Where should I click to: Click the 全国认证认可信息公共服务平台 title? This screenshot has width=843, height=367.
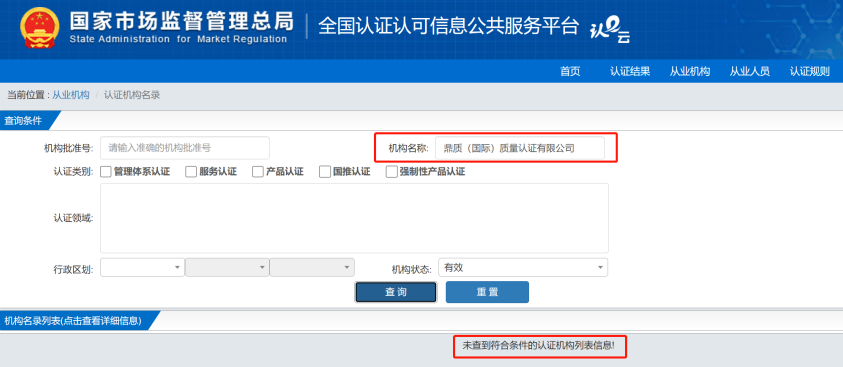click(x=448, y=26)
